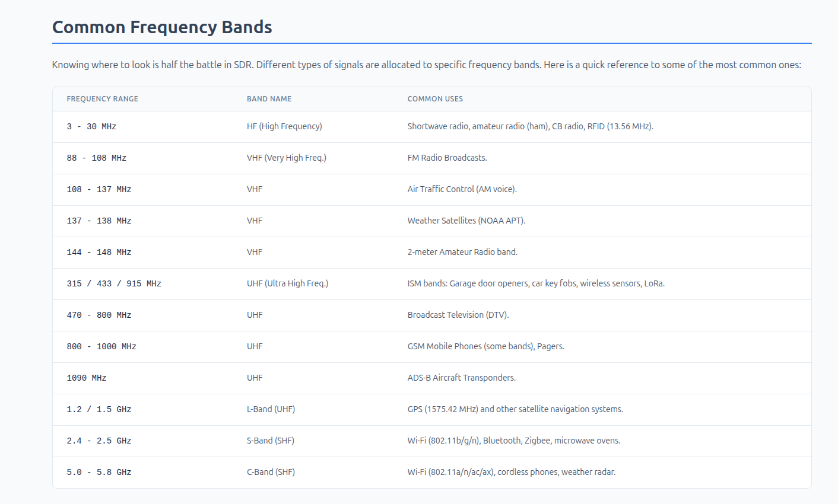The height and width of the screenshot is (504, 838).
Task: Select the 315 / 433 / 915 MHz cell
Action: [x=114, y=284]
